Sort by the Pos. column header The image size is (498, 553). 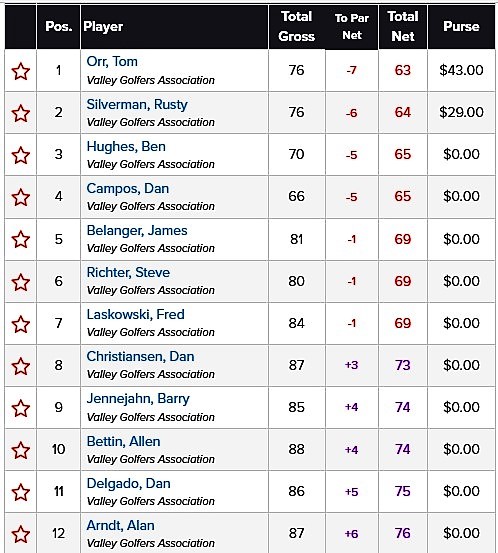click(x=59, y=26)
